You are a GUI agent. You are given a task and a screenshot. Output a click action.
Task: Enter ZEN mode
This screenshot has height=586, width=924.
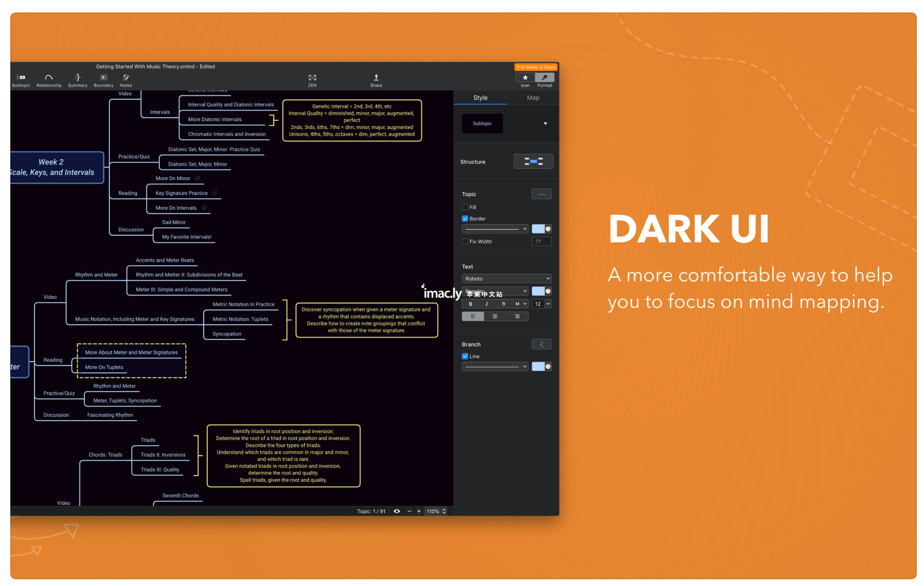312,80
